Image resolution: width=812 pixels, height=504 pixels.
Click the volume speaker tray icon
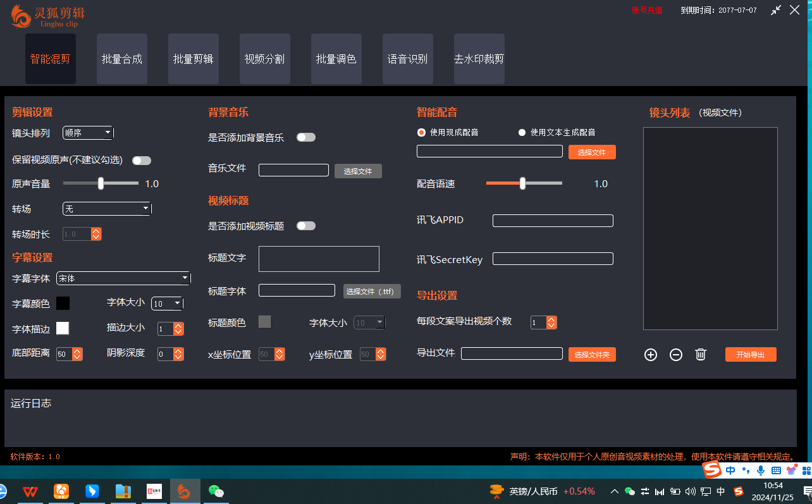pos(690,491)
